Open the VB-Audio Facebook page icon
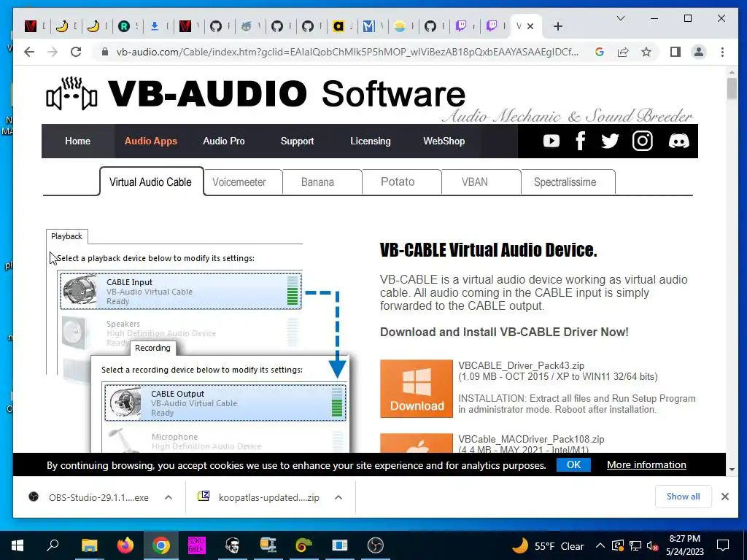Image resolution: width=747 pixels, height=560 pixels. click(580, 141)
